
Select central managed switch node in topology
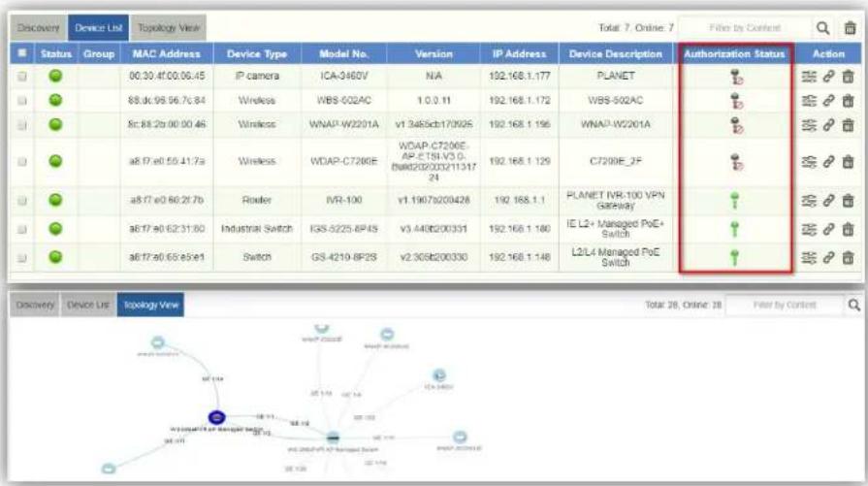click(x=333, y=437)
